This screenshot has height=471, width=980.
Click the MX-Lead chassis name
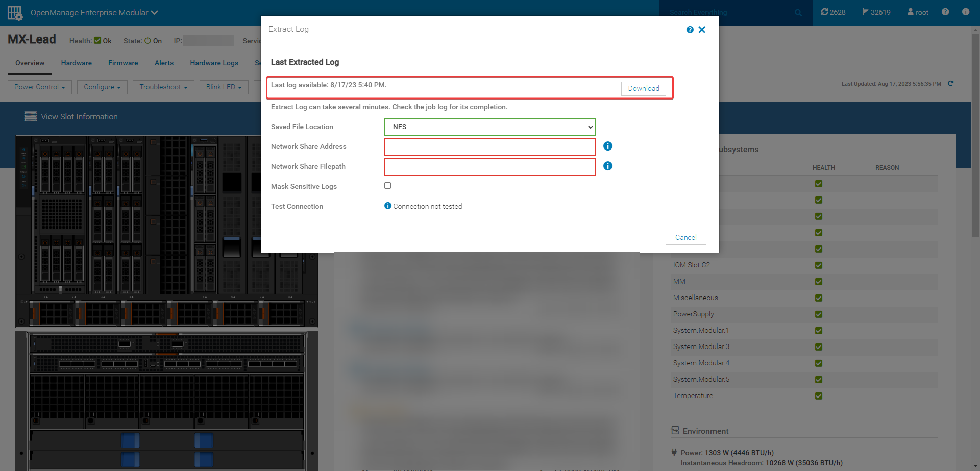[x=32, y=39]
